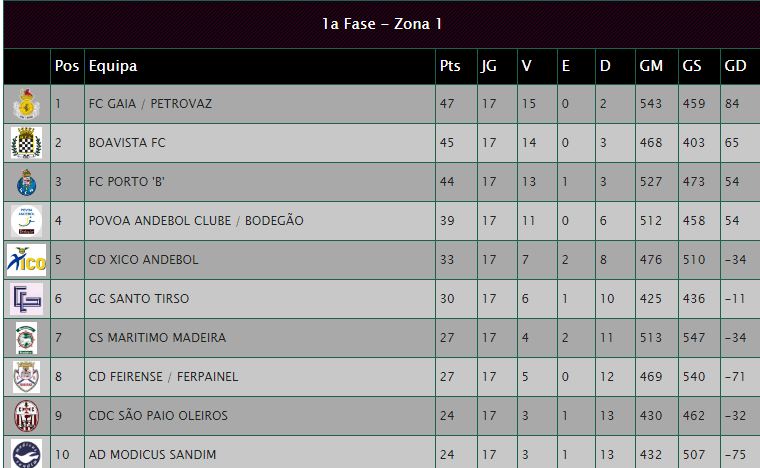The height and width of the screenshot is (468, 760).
Task: Click the CS Maritimo Madeira crest
Action: [x=26, y=338]
